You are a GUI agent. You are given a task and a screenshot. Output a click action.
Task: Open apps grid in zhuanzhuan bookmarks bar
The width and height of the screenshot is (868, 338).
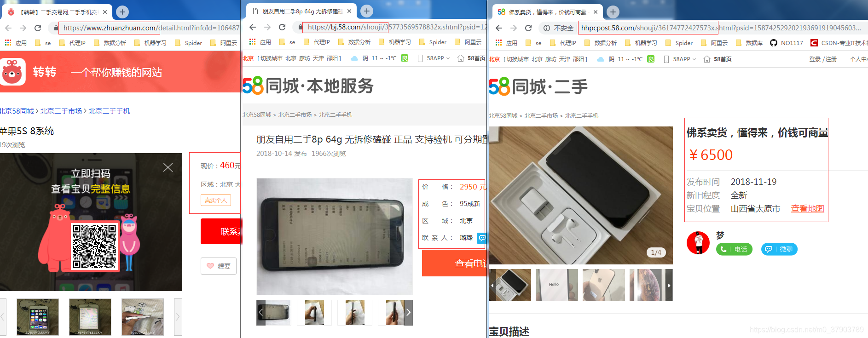[8, 43]
